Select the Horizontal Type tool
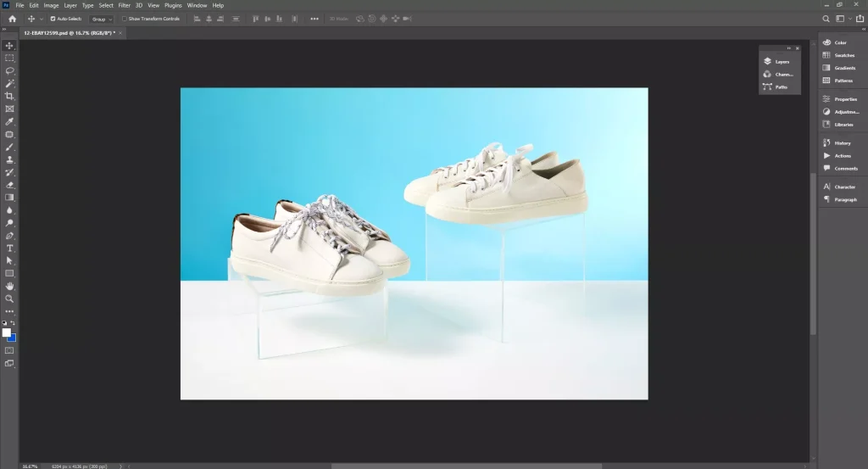The image size is (868, 469). click(9, 248)
